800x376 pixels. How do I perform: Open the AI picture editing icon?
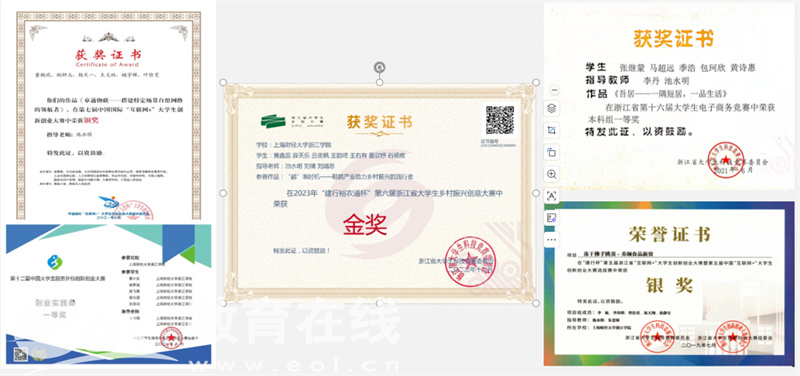(x=552, y=218)
